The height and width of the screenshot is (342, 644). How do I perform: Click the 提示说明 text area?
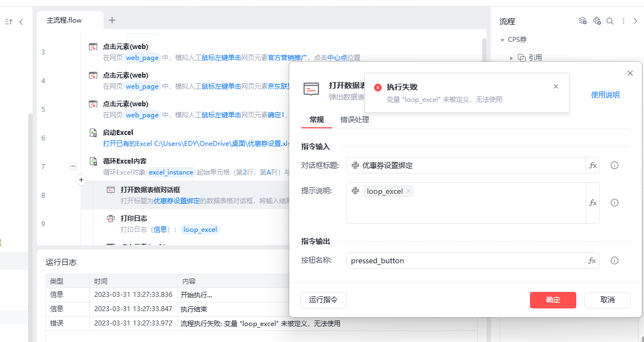point(466,203)
